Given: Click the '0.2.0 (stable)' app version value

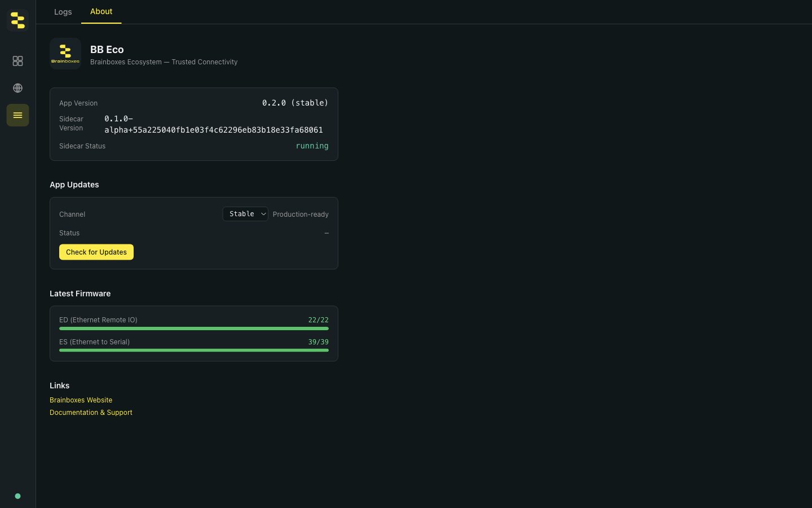Looking at the screenshot, I should point(295,103).
